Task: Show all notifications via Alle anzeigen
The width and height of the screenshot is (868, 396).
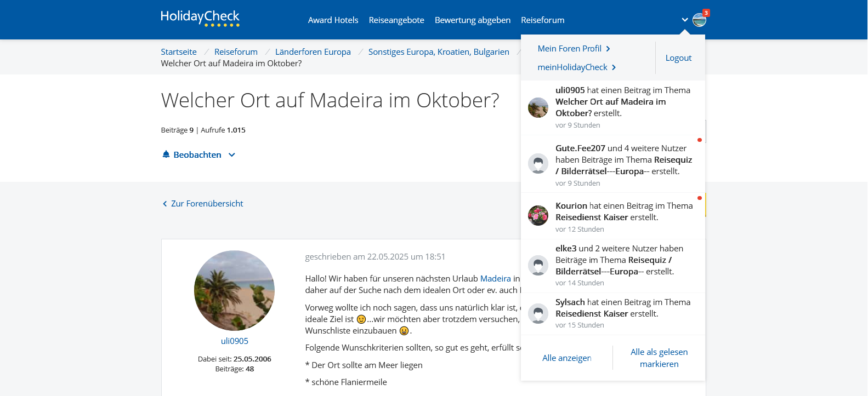Action: tap(566, 358)
